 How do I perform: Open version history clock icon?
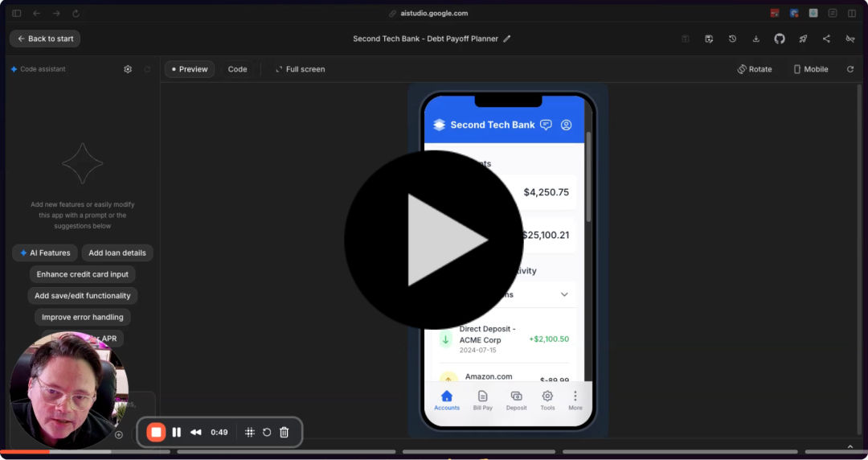click(732, 39)
